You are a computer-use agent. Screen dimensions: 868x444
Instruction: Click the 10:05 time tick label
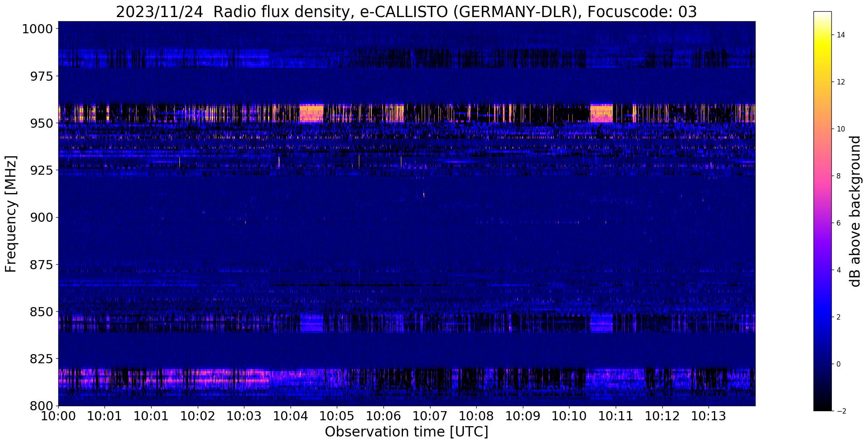337,416
